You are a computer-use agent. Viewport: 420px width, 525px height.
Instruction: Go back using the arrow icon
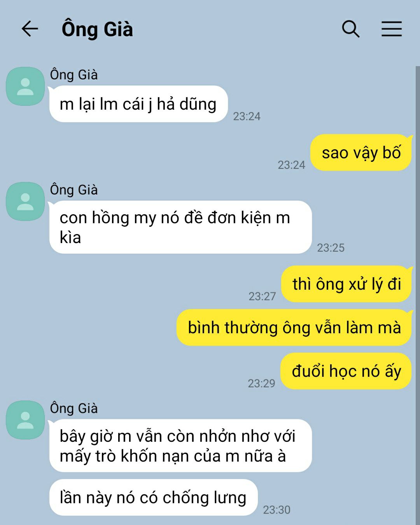coord(30,29)
